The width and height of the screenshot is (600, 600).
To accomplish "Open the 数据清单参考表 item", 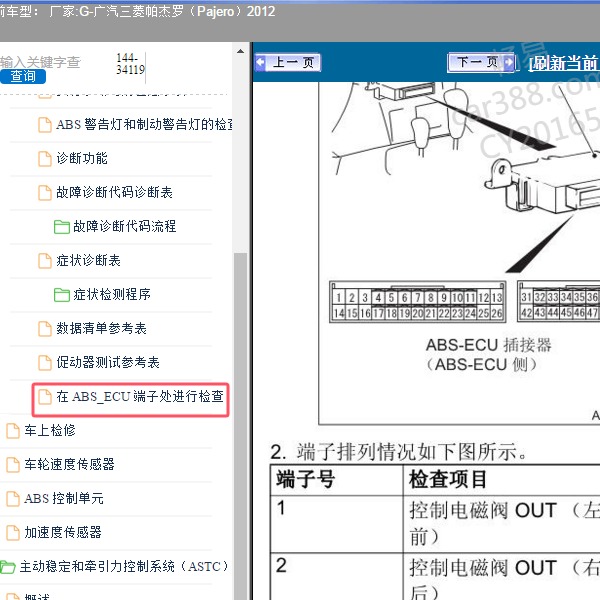I will (101, 329).
